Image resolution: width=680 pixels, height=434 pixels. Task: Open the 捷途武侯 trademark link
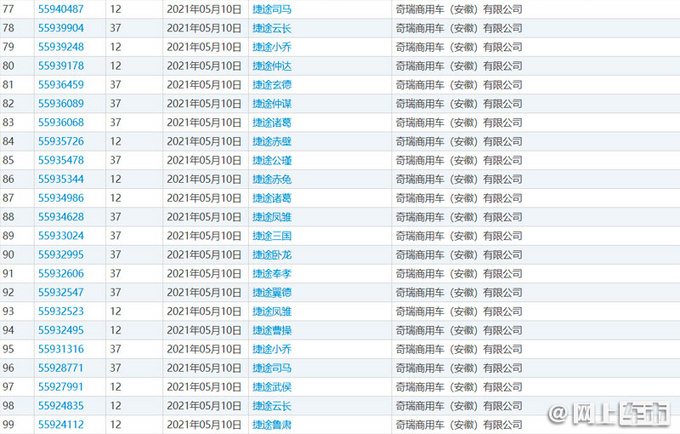(271, 387)
